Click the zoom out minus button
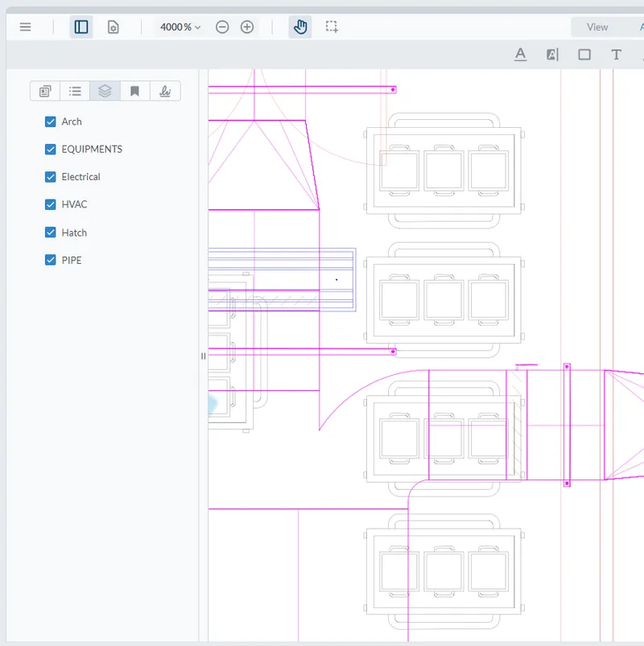 tap(222, 27)
